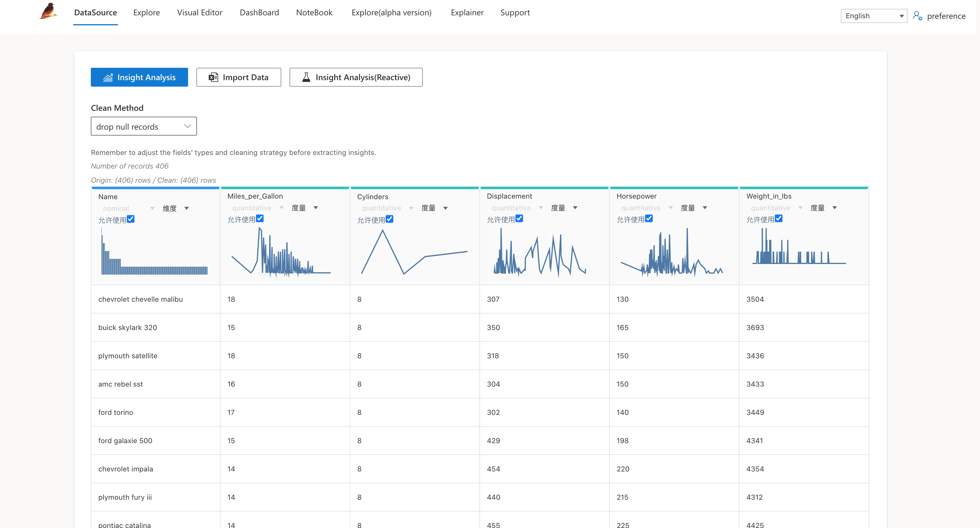The height and width of the screenshot is (528, 980).
Task: Click the chart icon on Insight Analysis
Action: tap(108, 77)
